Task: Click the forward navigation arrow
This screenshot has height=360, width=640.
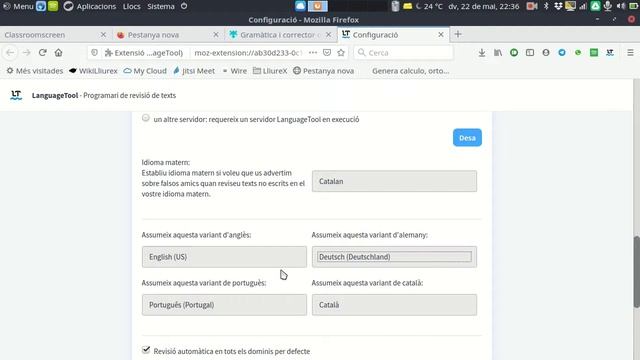Action: pos(27,53)
